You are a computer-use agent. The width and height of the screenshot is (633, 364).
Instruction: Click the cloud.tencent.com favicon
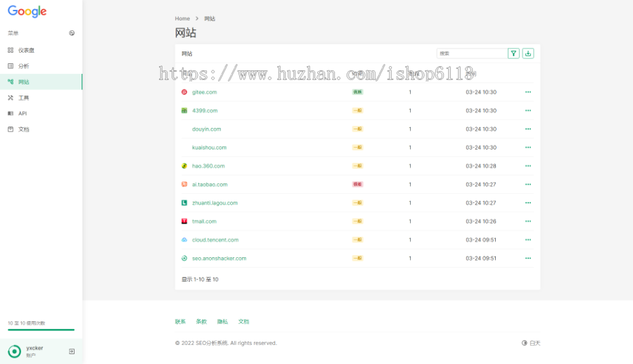[184, 240]
